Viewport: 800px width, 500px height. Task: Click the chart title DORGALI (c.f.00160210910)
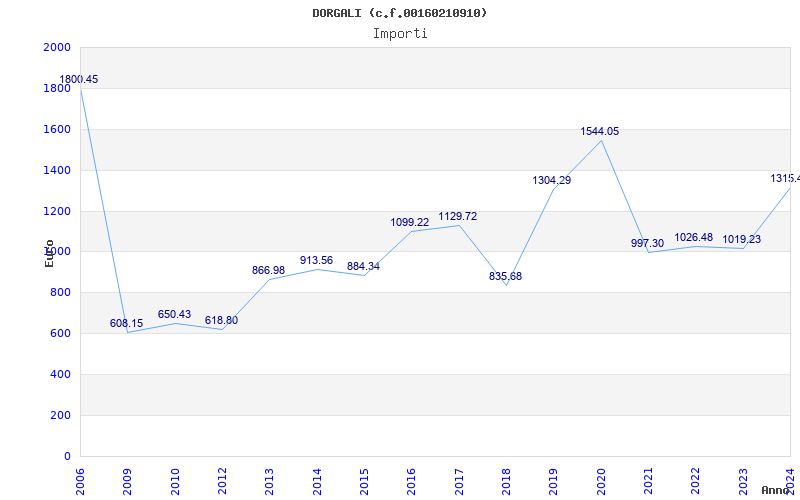click(x=400, y=13)
